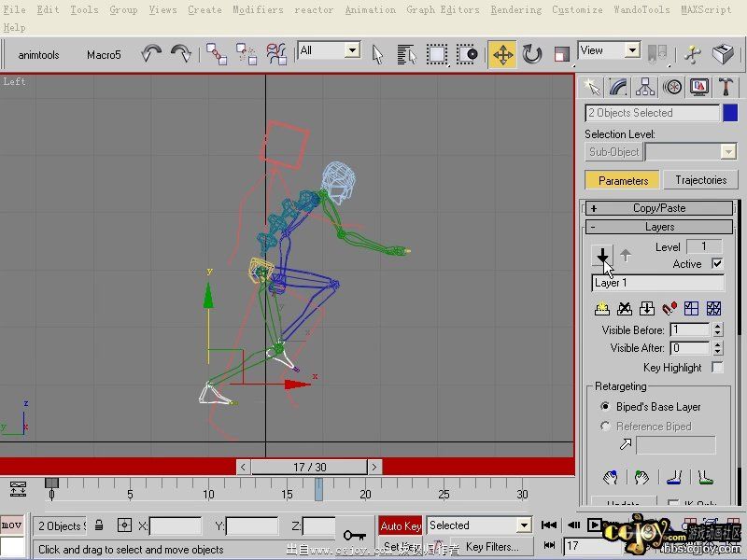
Task: Open the Display command panel tab
Action: tap(698, 87)
